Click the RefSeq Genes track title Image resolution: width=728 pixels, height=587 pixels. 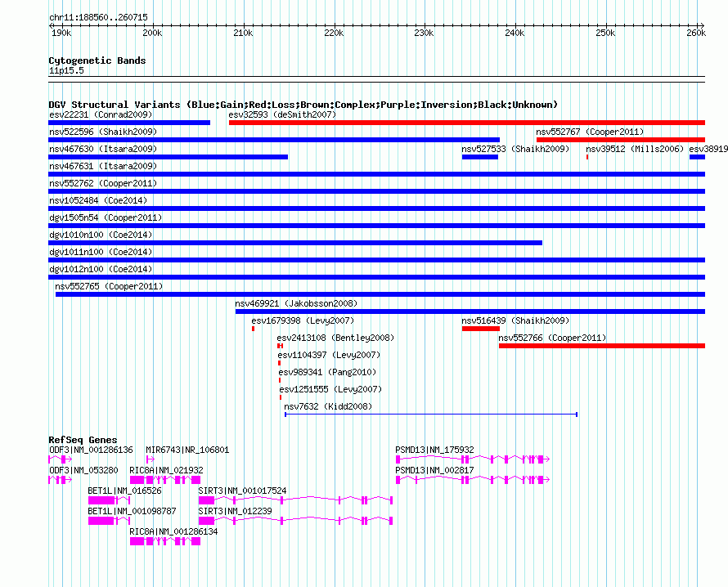[x=83, y=440]
